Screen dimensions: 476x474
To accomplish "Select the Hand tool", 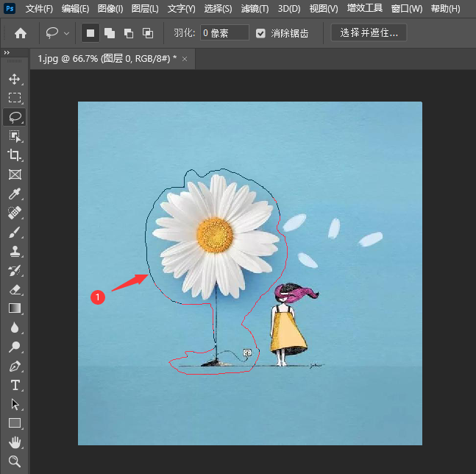I will click(x=14, y=442).
